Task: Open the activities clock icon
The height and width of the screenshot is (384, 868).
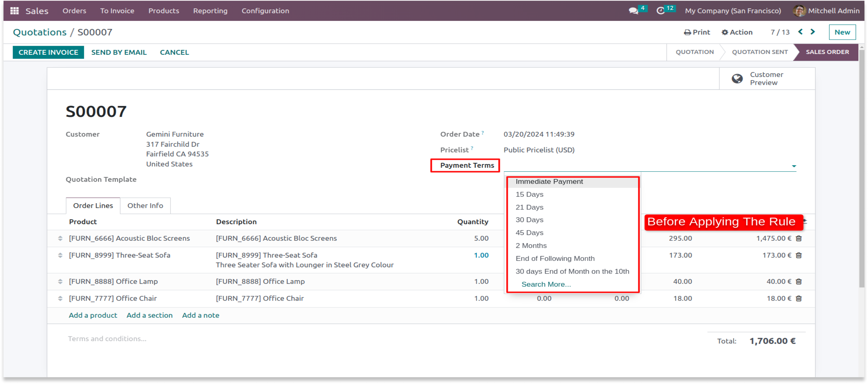Action: coord(660,11)
